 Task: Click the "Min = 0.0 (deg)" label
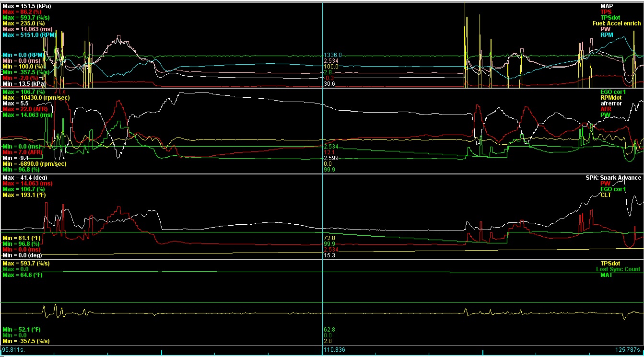pyautogui.click(x=23, y=255)
